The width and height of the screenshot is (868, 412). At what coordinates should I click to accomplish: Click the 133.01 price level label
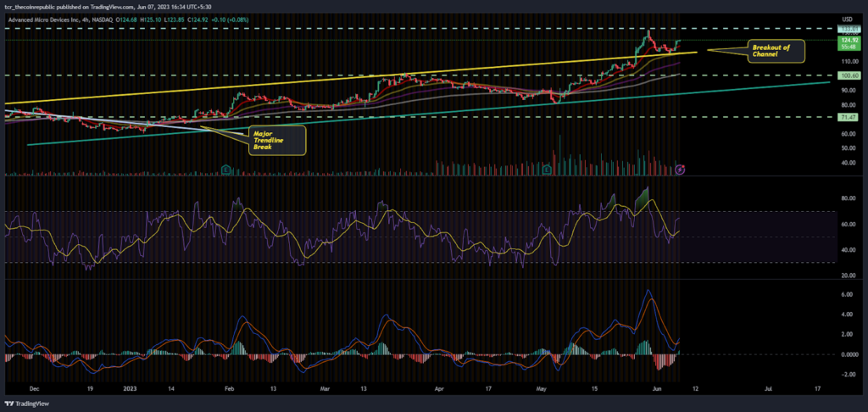point(849,28)
